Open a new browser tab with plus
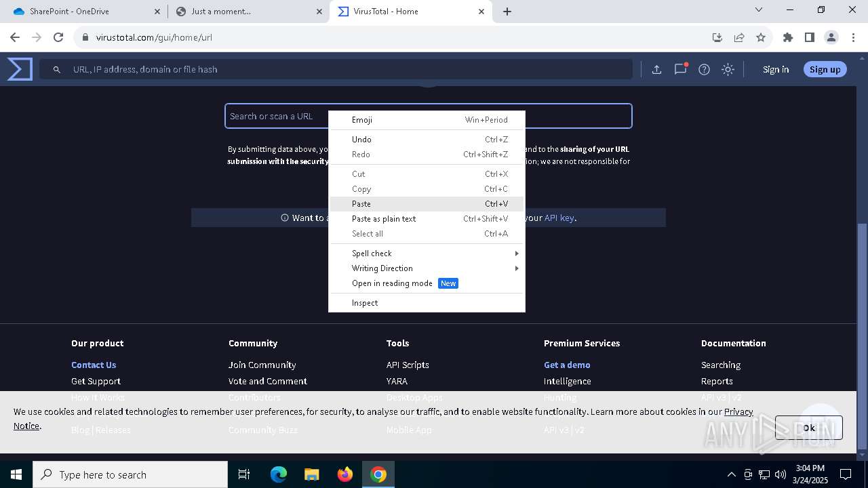 507,11
